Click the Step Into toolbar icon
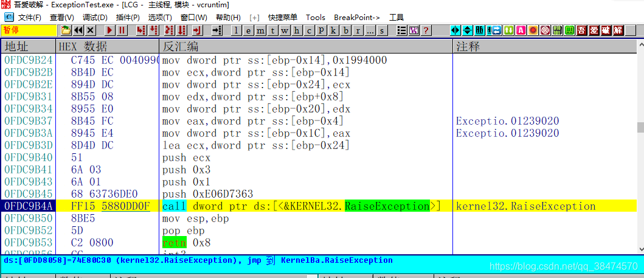644x278 pixels. (141, 30)
